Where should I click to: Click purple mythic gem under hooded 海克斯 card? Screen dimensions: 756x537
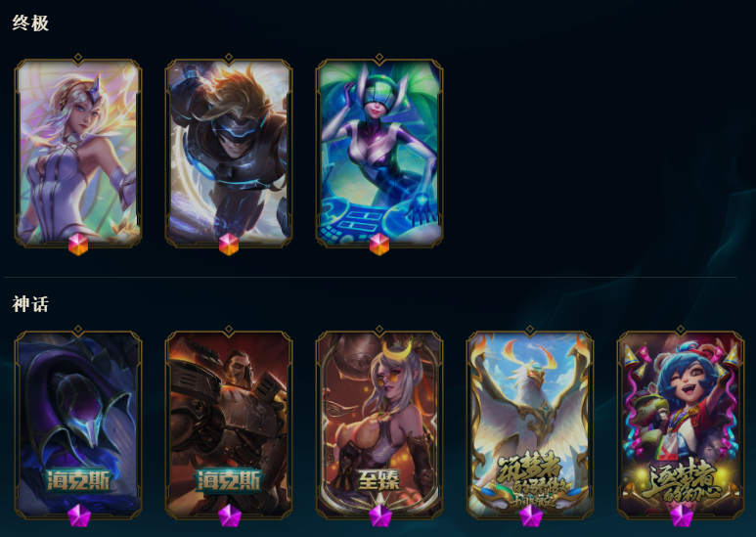point(79,515)
